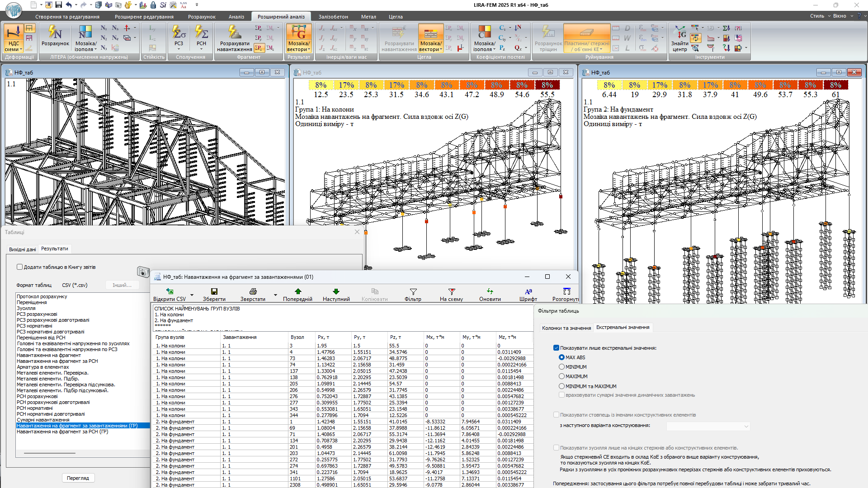868x488 pixels.
Task: Open the Вихідні дані tab
Action: (22, 249)
